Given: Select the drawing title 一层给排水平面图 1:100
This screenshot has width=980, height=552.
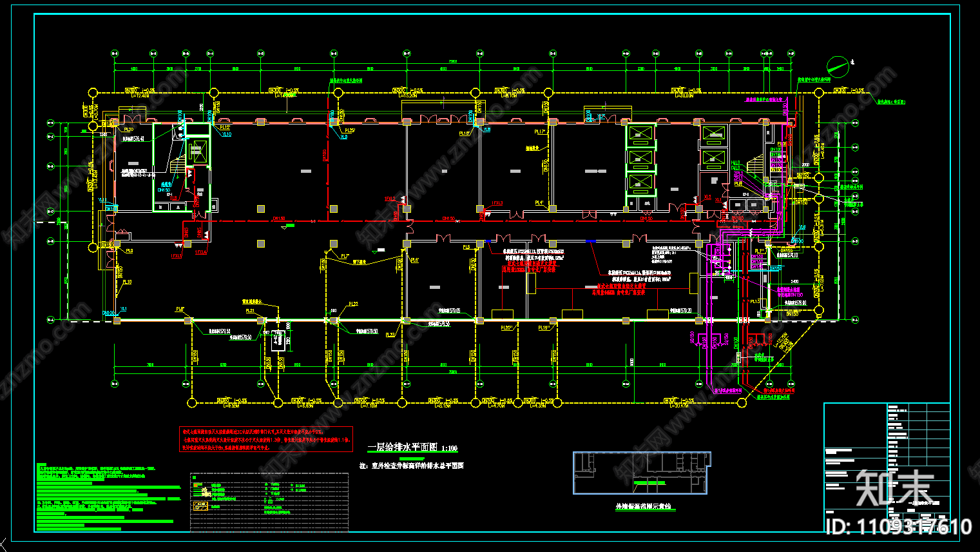Looking at the screenshot, I should pyautogui.click(x=412, y=447).
